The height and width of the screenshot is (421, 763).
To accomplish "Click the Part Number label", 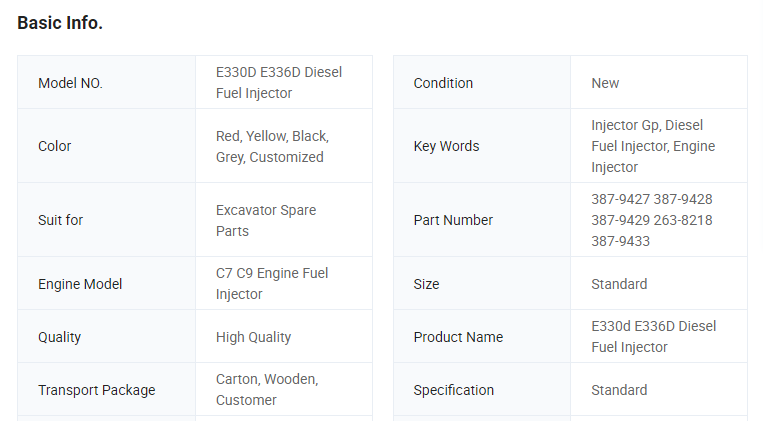I will 453,220.
